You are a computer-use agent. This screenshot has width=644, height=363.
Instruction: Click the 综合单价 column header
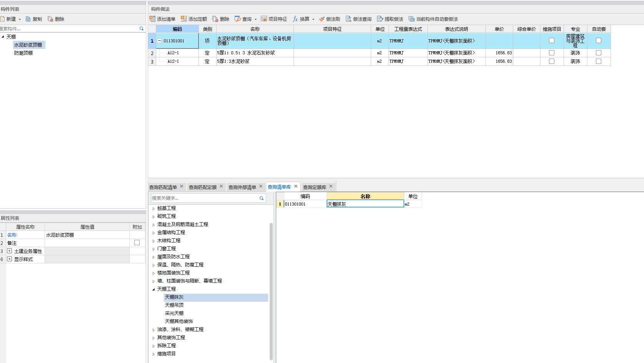526,29
